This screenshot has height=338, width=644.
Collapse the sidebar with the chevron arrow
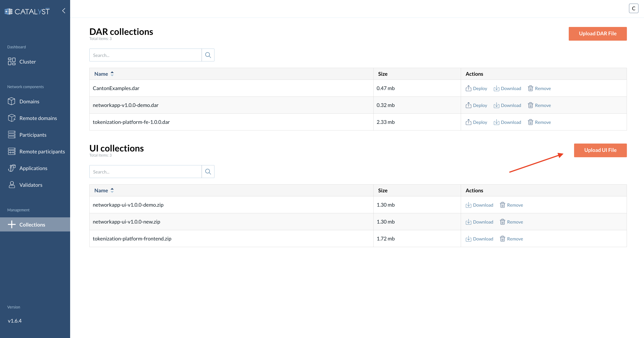(x=63, y=10)
